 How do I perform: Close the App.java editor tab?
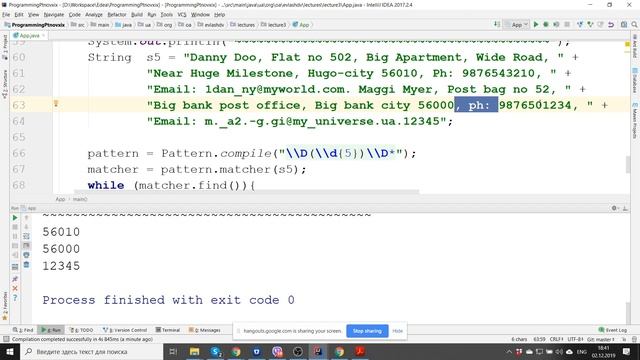pos(43,36)
